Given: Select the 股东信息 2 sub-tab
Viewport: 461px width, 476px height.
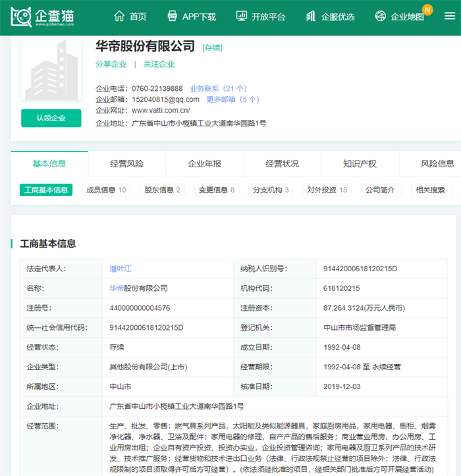Looking at the screenshot, I should click(163, 190).
